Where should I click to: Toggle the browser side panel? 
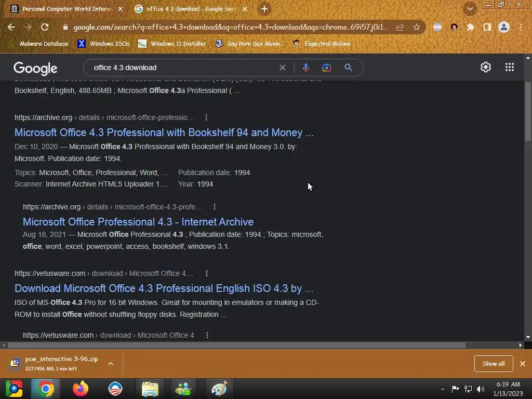pos(487,27)
